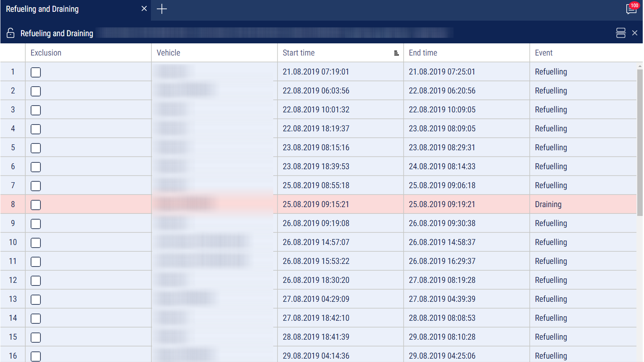
Task: Select end time 23.08.2019 08:29:31
Action: click(442, 147)
